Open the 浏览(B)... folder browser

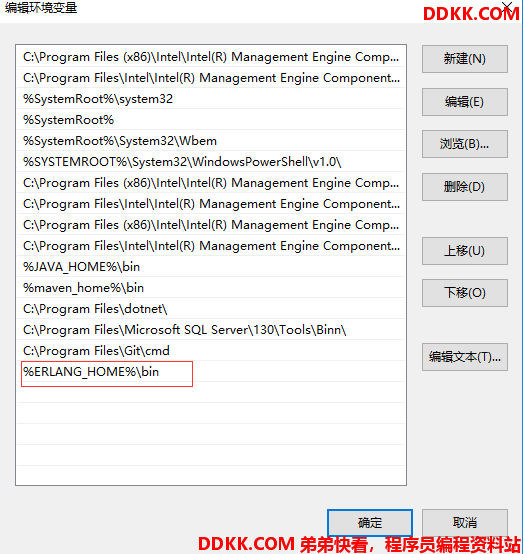[x=465, y=144]
